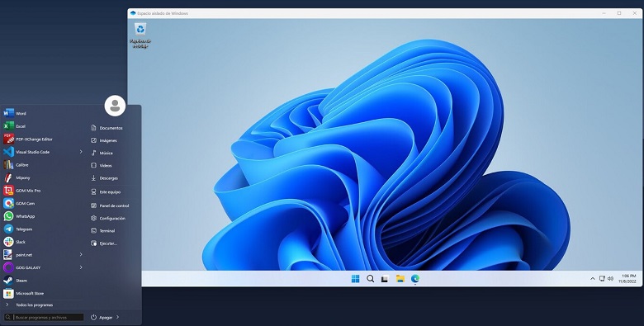644x326 pixels.
Task: Expand the Visual Studio Code submenu arrow
Action: tap(81, 152)
